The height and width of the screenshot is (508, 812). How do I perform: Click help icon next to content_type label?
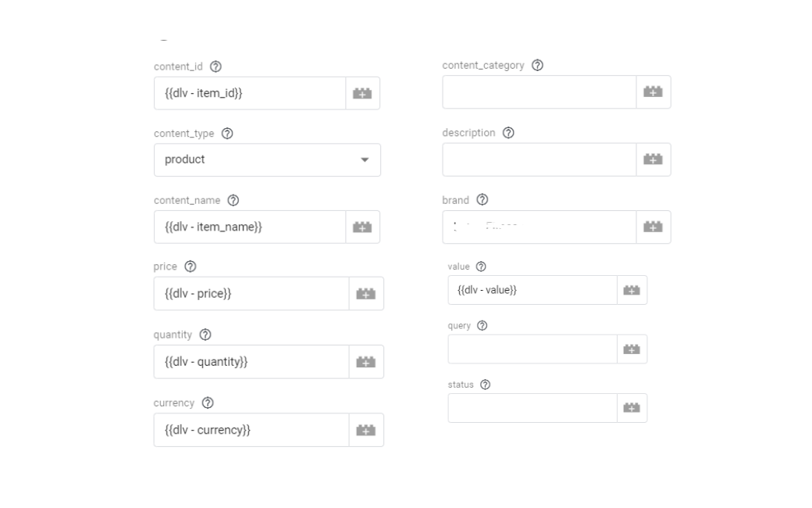(227, 134)
